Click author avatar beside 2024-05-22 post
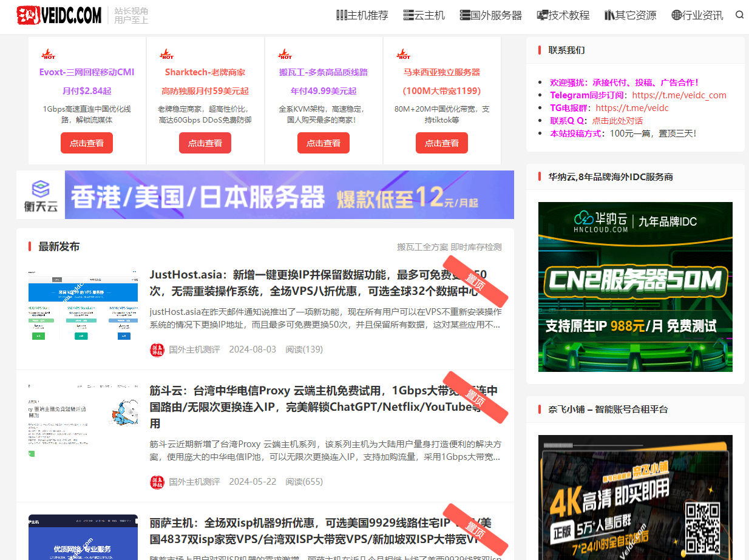The height and width of the screenshot is (560, 749). 157,482
